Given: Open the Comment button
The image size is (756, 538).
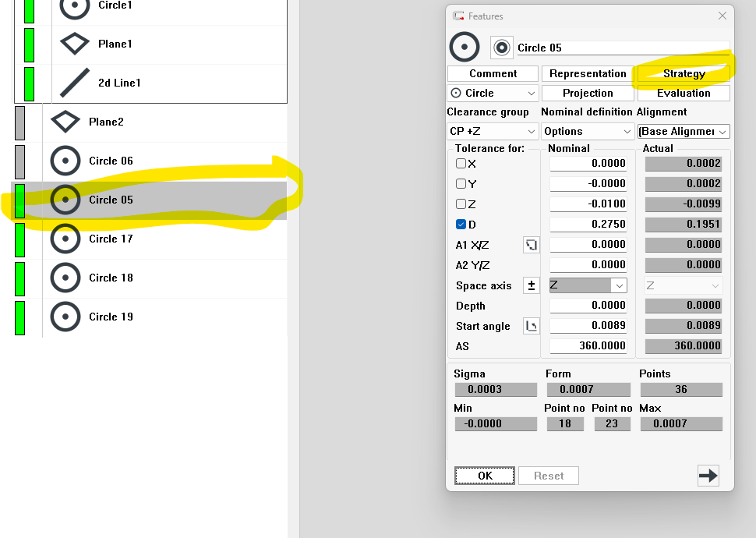Looking at the screenshot, I should coord(493,74).
